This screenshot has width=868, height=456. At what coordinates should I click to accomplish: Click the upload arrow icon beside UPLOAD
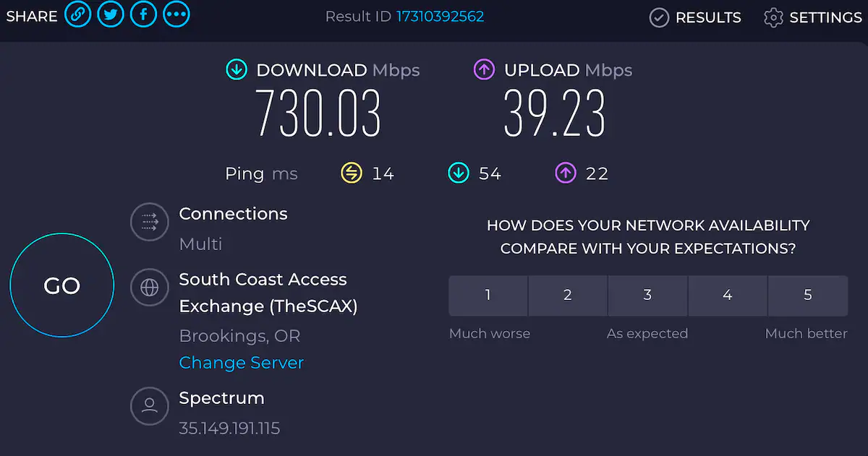(484, 70)
